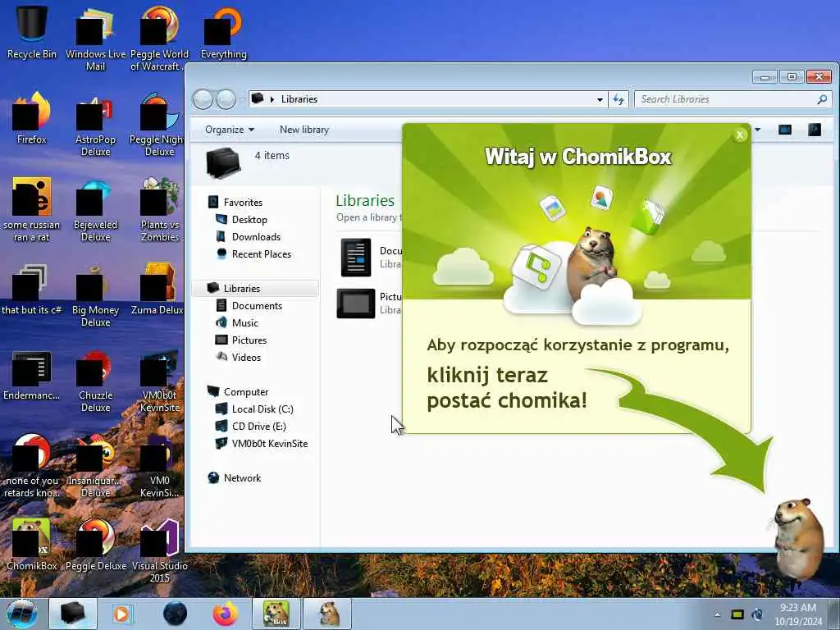Screen dimensions: 840x630
Task: Click the ChomikBox taskbar button
Action: point(276,614)
